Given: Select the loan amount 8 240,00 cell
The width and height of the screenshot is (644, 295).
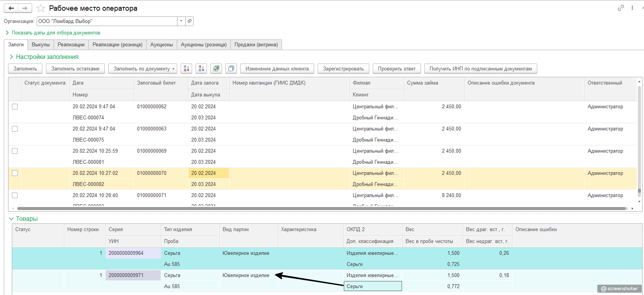Looking at the screenshot, I should [x=434, y=195].
